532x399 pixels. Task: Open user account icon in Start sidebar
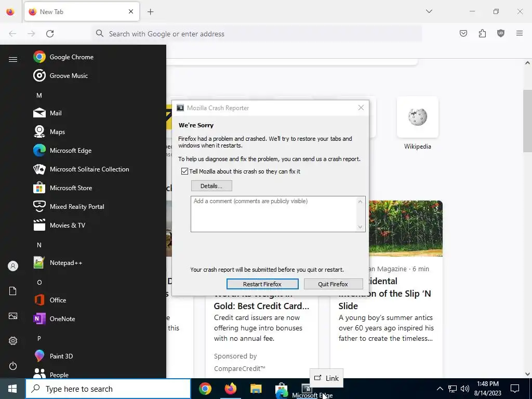[13, 266]
